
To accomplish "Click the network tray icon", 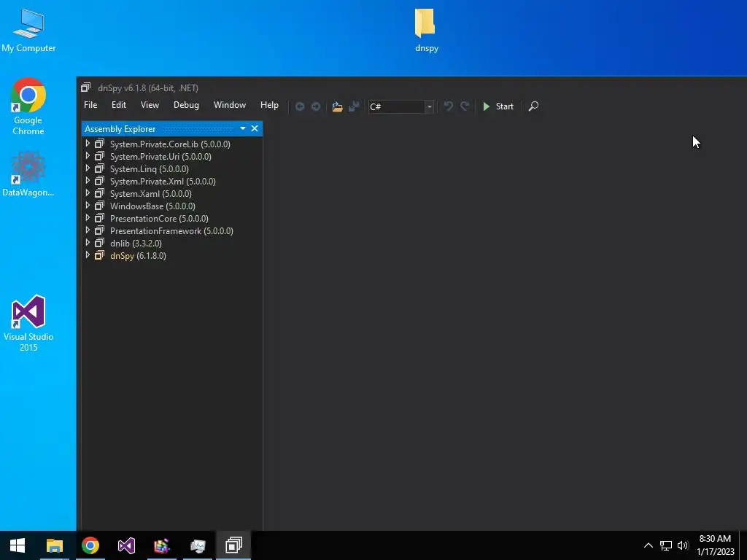I will pos(665,545).
